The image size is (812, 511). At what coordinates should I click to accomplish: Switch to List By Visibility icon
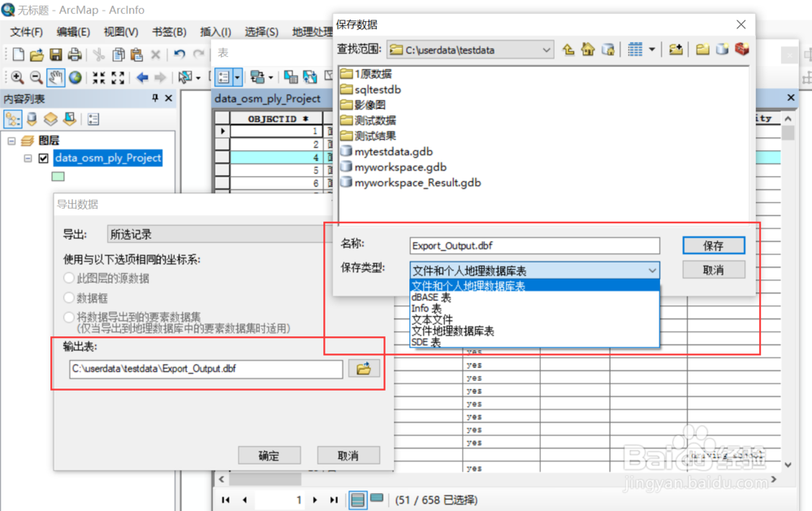(x=50, y=119)
